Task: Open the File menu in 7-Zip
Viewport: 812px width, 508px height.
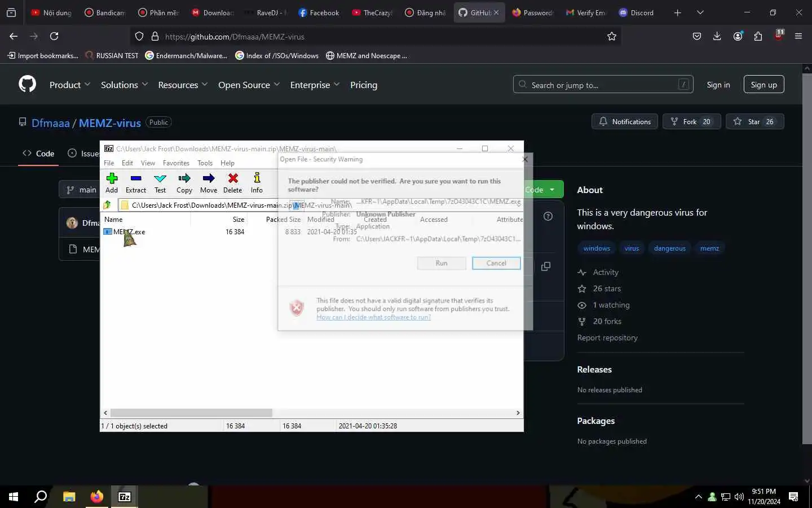Action: (109, 163)
